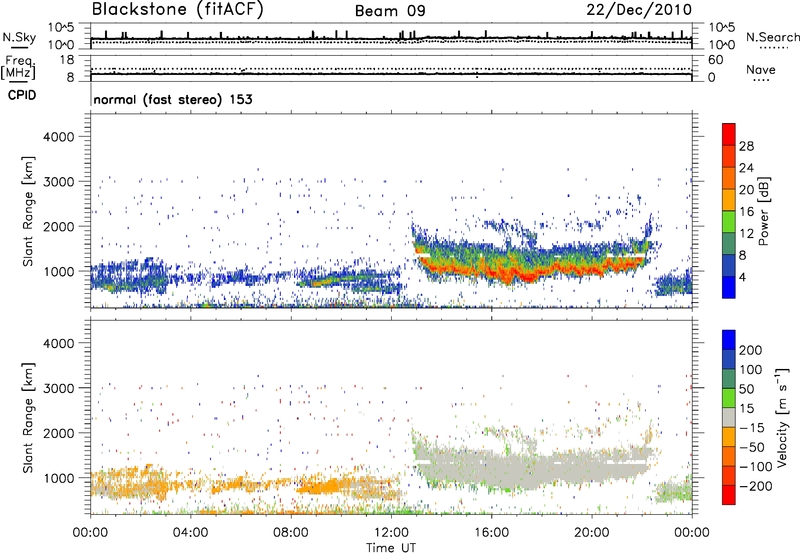The height and width of the screenshot is (554, 800).
Task: Click the velocity panel 'Slant Range [km]' label
Action: point(28,418)
